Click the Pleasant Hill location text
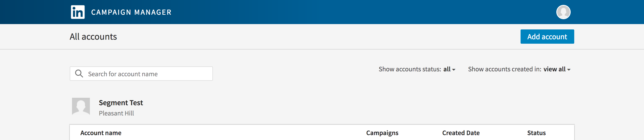Screen dimensions: 644x140 pyautogui.click(x=116, y=113)
